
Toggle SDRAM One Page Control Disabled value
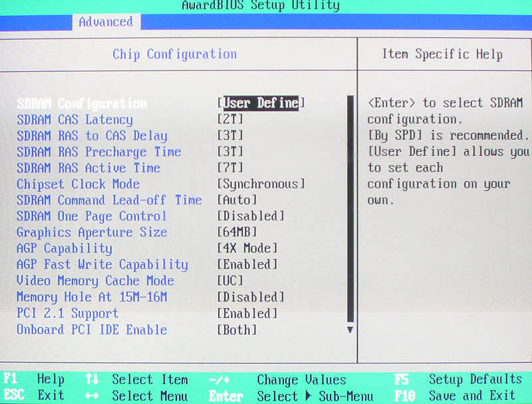pos(251,216)
